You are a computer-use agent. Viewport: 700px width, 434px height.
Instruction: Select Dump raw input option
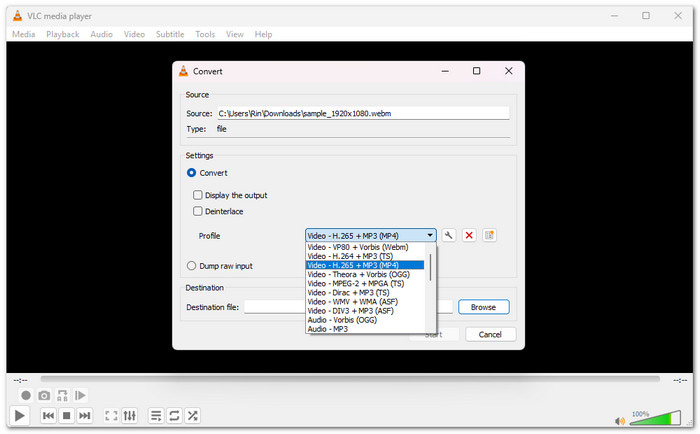tap(192, 266)
